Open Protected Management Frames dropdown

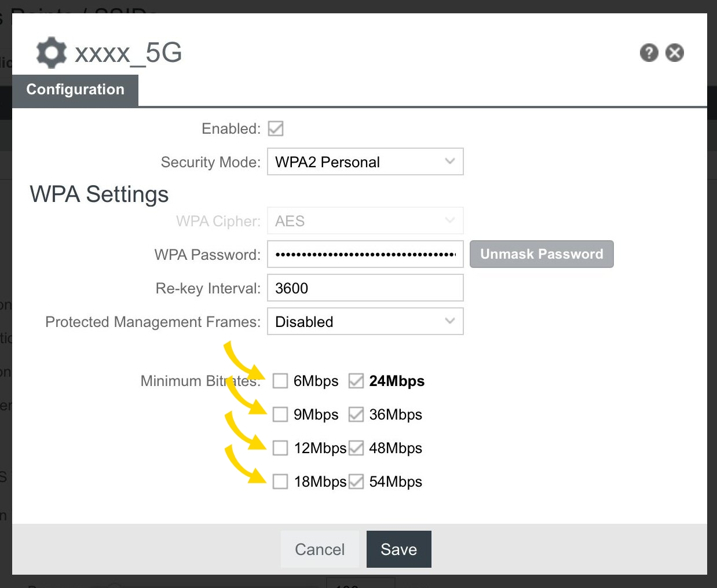pos(365,322)
